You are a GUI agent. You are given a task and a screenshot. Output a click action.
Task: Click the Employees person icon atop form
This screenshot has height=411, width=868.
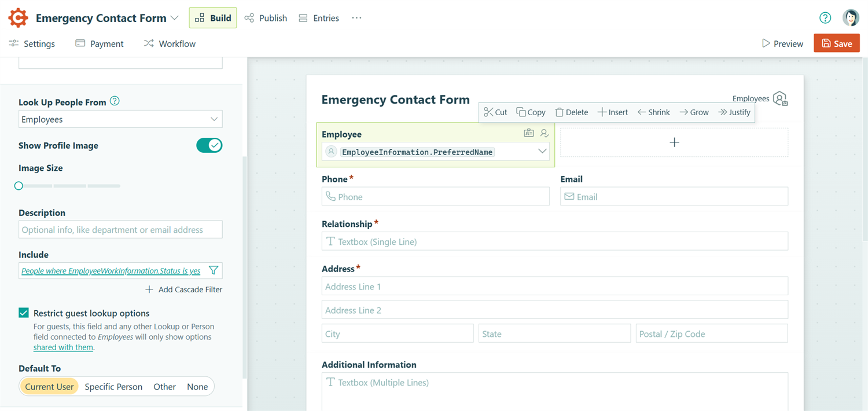click(780, 98)
